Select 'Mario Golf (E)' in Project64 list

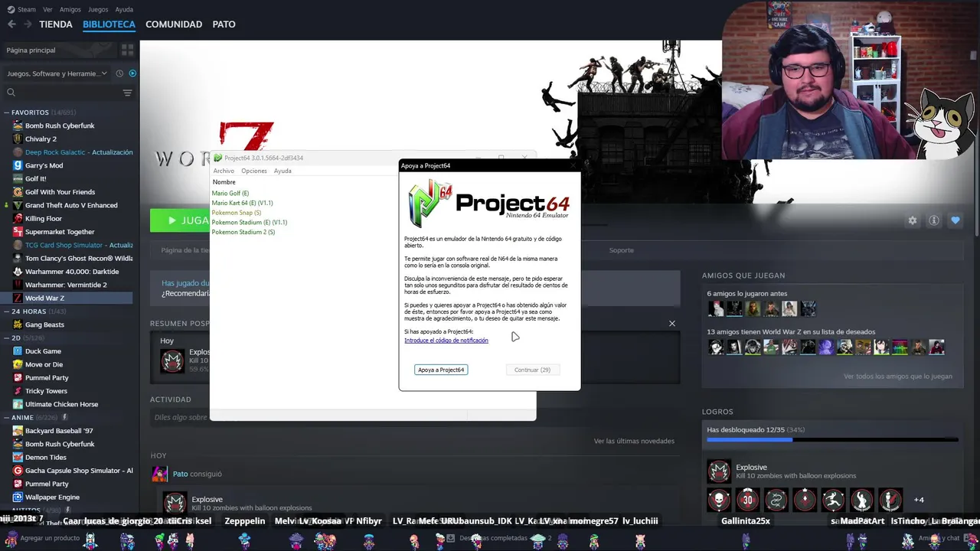pos(230,194)
